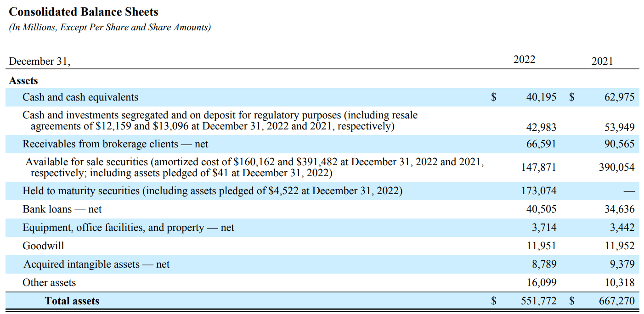Viewport: 644px width, 314px height.
Task: Click the Consolidated Balance Sheets heading
Action: (x=84, y=12)
